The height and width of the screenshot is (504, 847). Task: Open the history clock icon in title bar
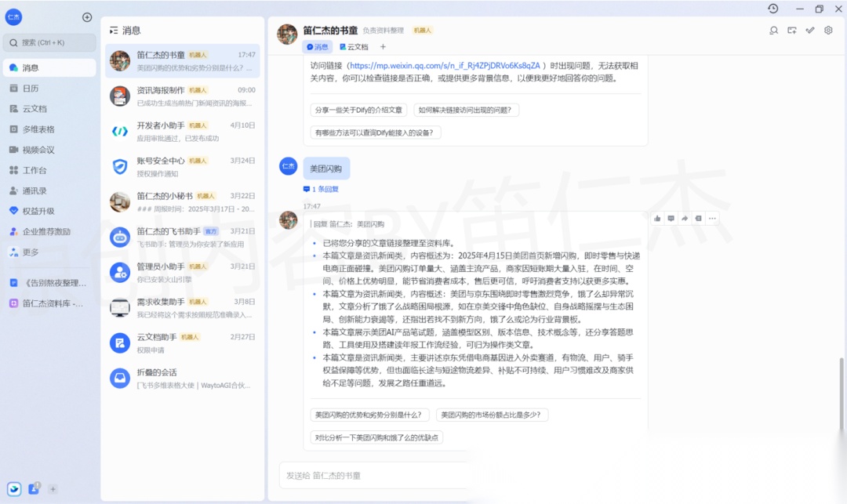point(773,9)
